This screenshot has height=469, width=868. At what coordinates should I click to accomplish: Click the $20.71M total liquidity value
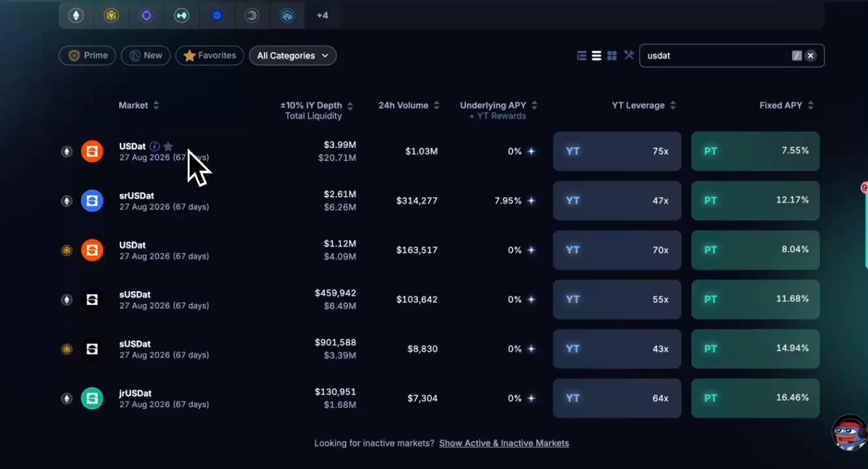coord(337,158)
